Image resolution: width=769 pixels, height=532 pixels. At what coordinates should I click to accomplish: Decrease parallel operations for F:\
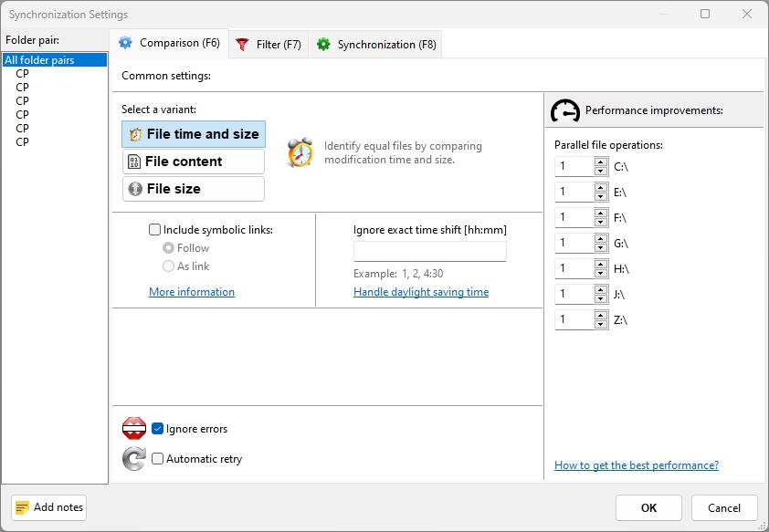601,222
